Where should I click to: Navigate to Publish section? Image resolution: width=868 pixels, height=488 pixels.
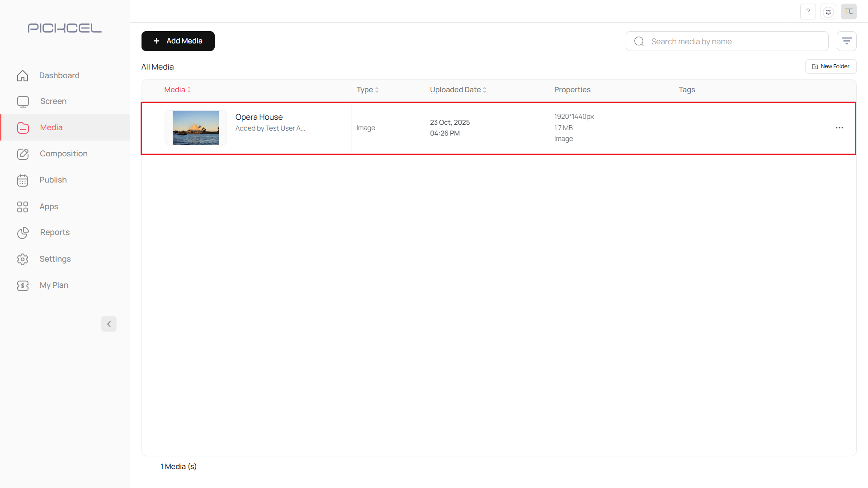(53, 180)
